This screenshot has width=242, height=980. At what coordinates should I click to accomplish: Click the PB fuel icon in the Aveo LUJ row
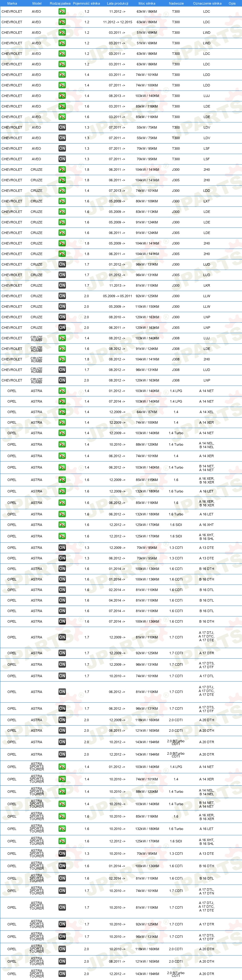click(x=62, y=96)
